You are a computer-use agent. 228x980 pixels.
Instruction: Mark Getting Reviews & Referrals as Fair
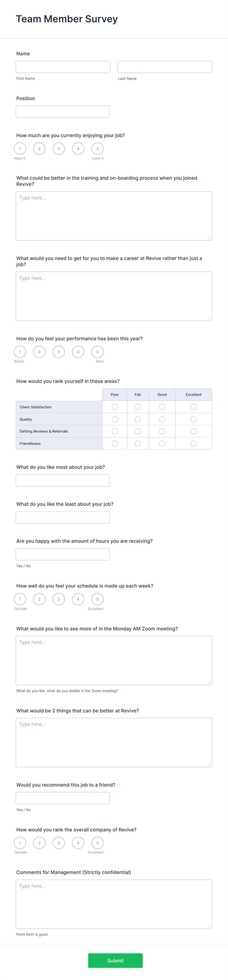tap(138, 431)
